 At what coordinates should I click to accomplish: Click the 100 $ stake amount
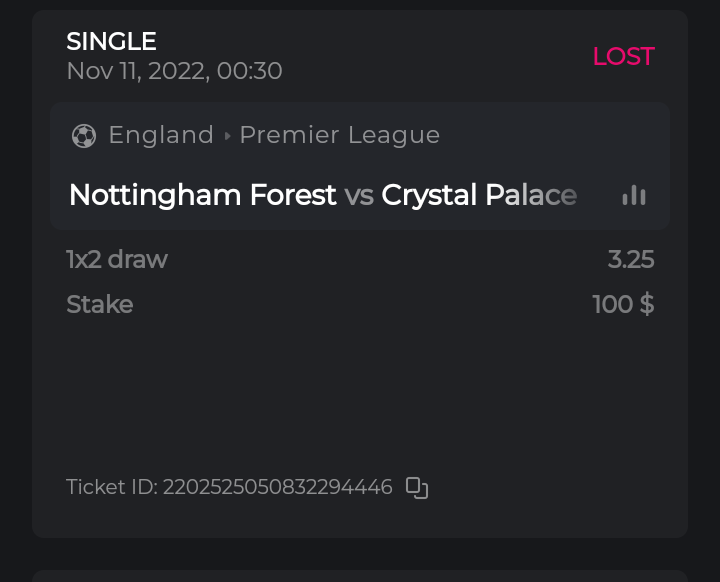point(623,304)
